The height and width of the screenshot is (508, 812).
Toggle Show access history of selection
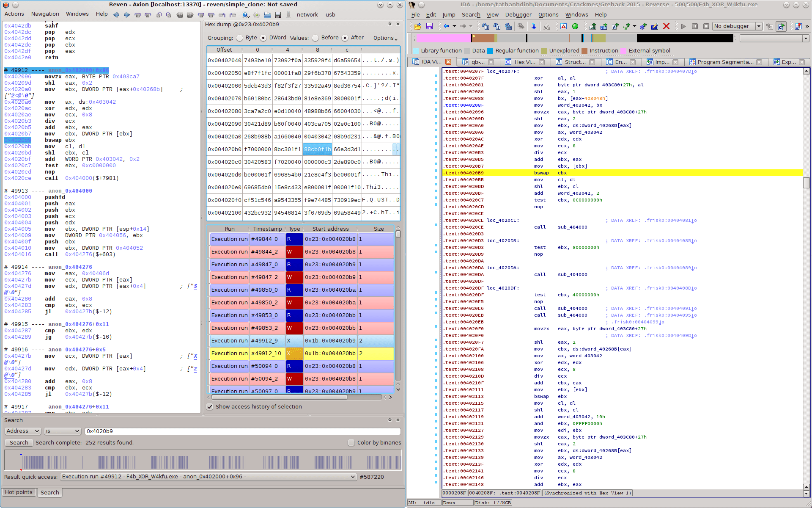tap(210, 407)
